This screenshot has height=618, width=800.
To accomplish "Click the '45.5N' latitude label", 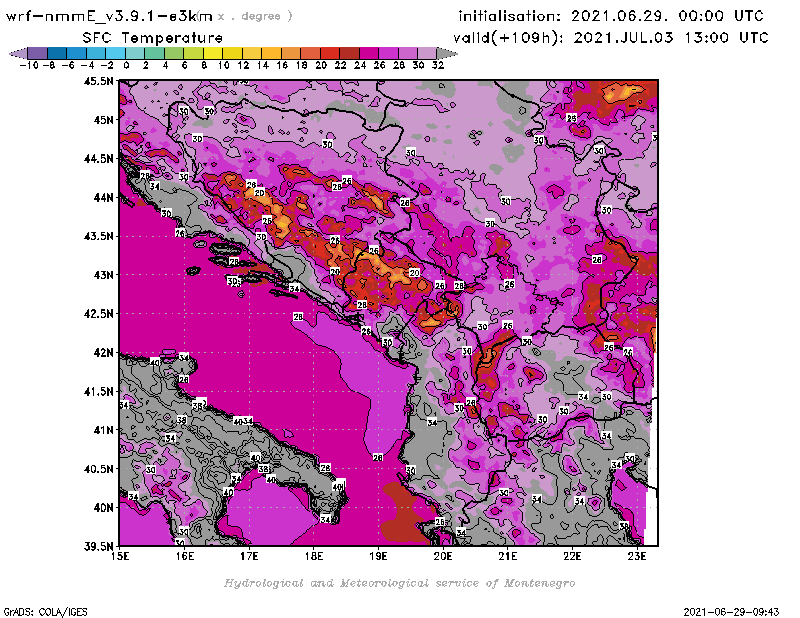I will (98, 81).
